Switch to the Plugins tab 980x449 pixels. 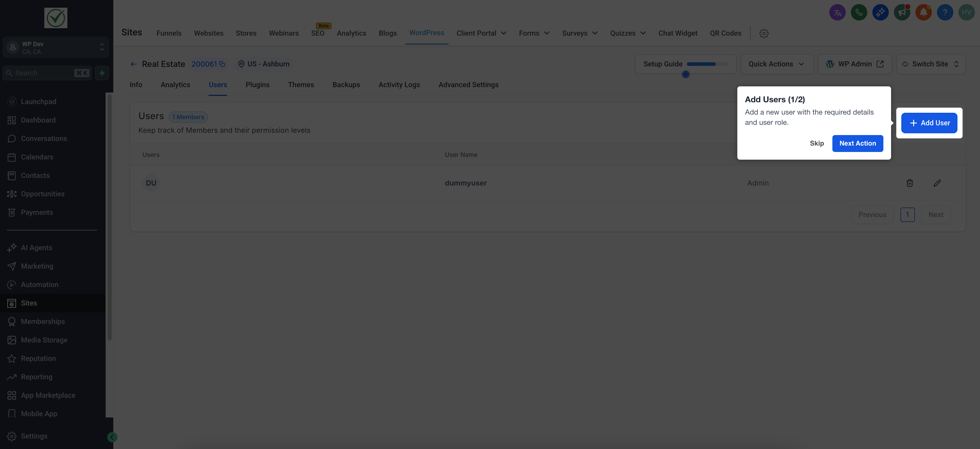257,85
